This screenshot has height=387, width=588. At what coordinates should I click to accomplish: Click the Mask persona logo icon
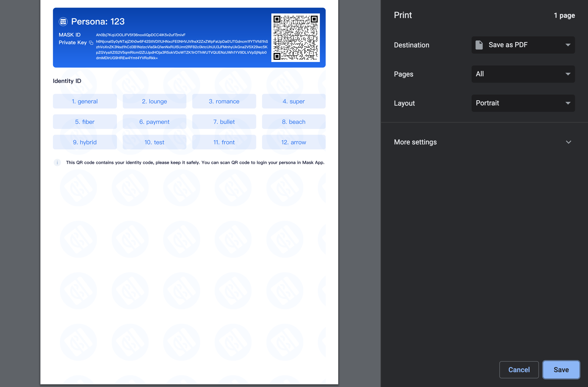pos(63,22)
